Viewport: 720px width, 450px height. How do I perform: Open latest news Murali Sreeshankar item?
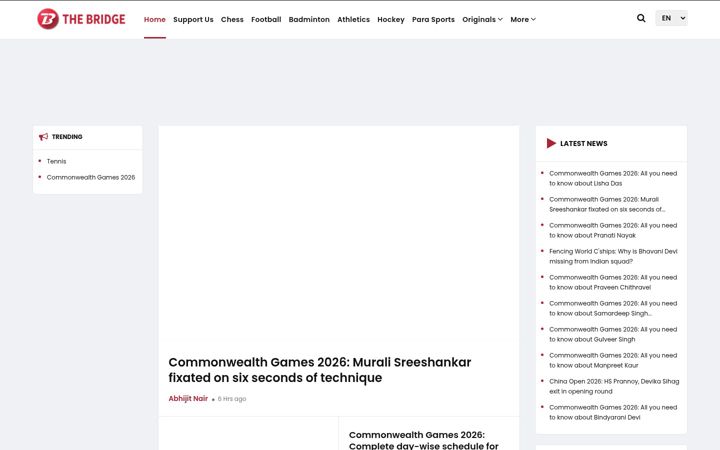tap(607, 204)
